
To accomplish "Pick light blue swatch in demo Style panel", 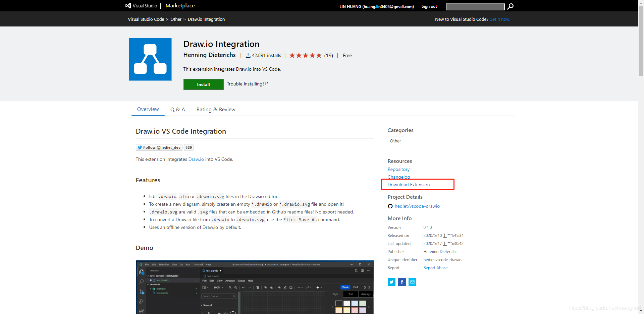I will 355,303.
